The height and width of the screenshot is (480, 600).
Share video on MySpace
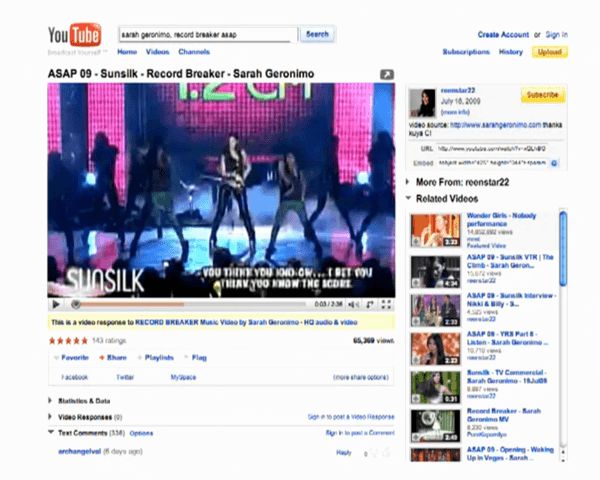183,377
